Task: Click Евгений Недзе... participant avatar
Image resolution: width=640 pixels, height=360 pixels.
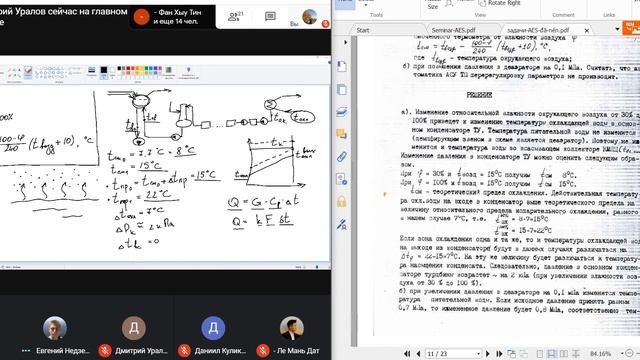Action: [55, 328]
